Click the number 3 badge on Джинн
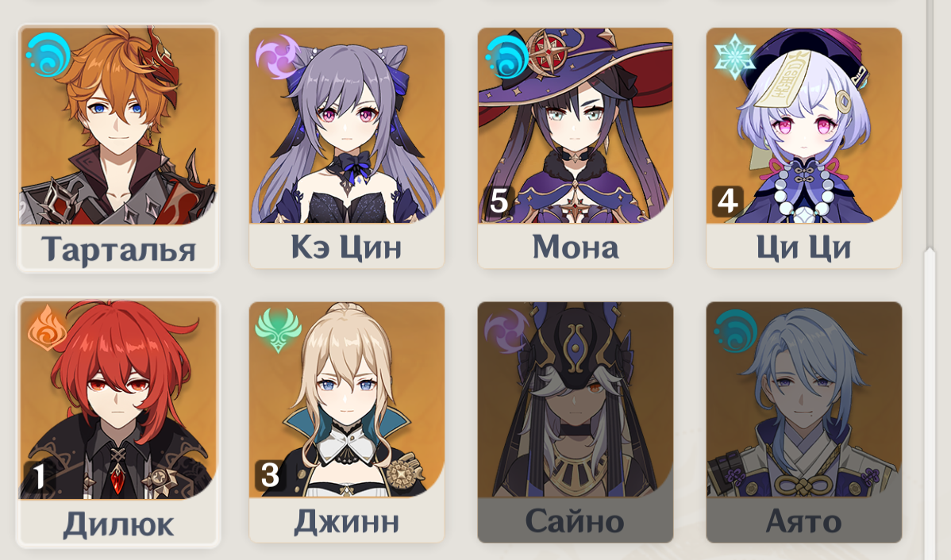Screen dimensions: 951x560 coord(269,474)
